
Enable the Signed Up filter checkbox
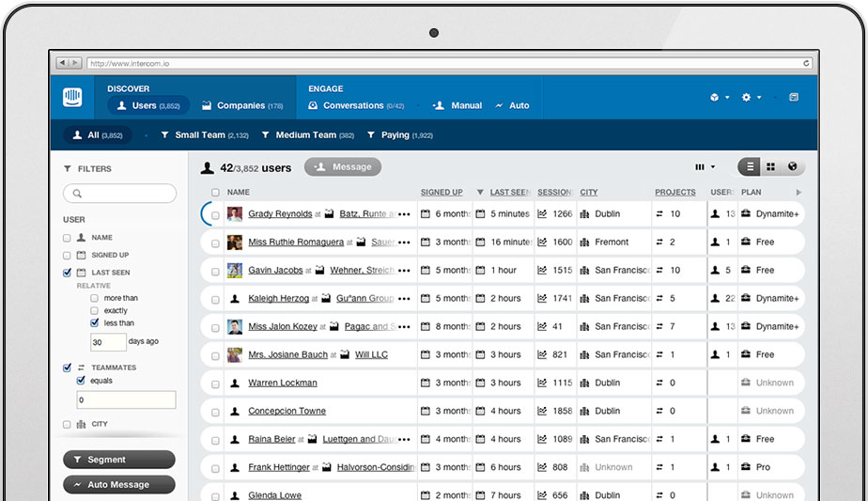tap(67, 256)
